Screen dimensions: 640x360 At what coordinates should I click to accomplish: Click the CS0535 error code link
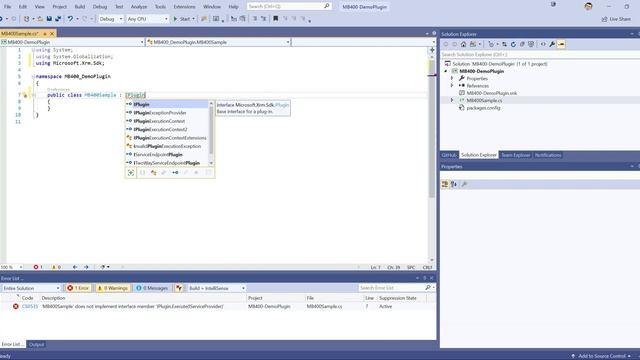[30, 306]
